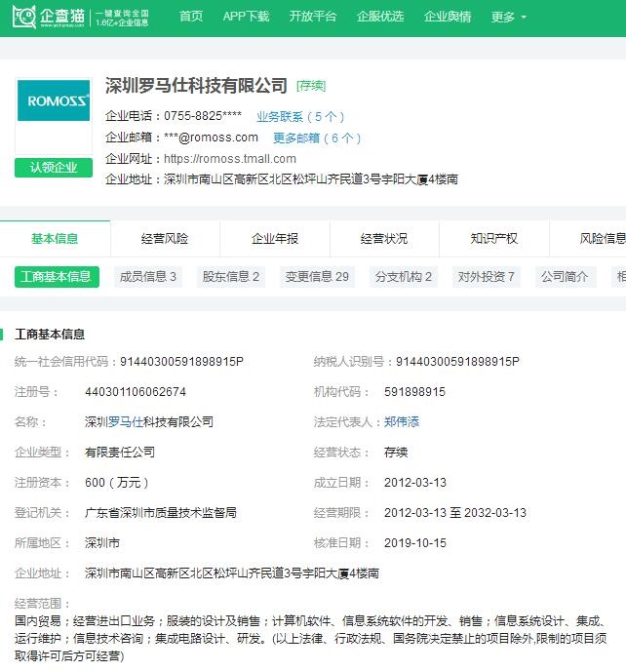The height and width of the screenshot is (672, 626).
Task: Click the 核准日期 value 2019-10-15
Action: [x=415, y=543]
